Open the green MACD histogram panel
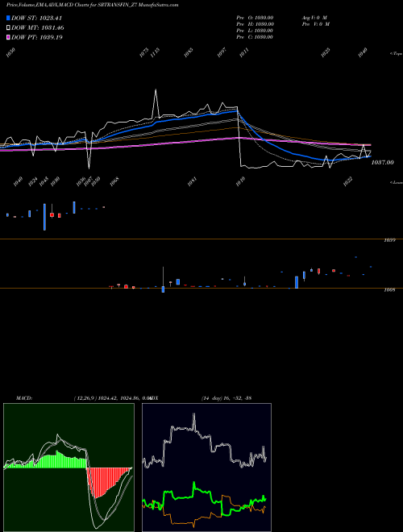 tap(69, 468)
